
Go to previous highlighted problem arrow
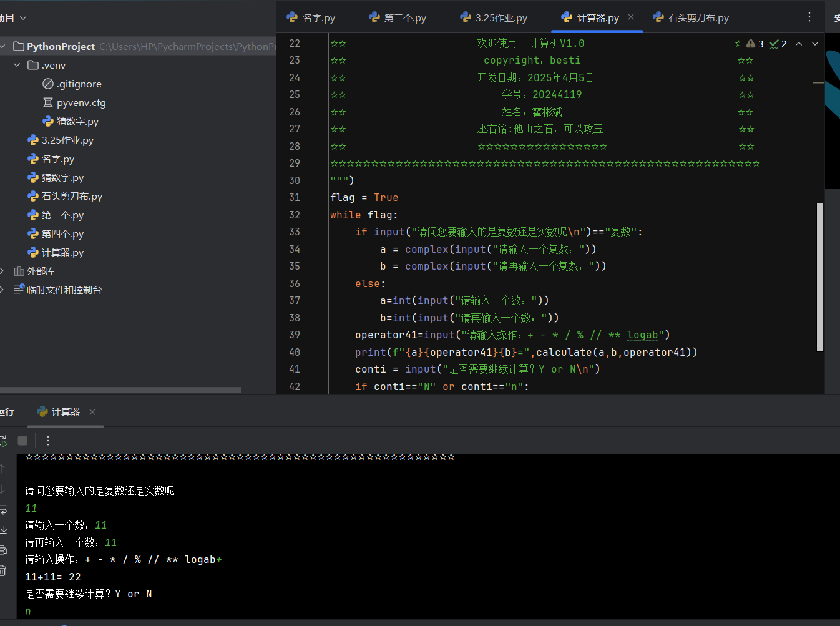[799, 44]
